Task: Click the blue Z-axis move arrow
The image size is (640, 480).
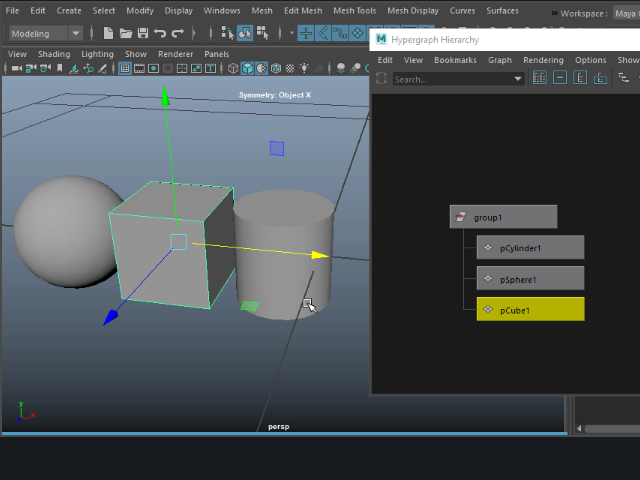Action: pyautogui.click(x=111, y=317)
